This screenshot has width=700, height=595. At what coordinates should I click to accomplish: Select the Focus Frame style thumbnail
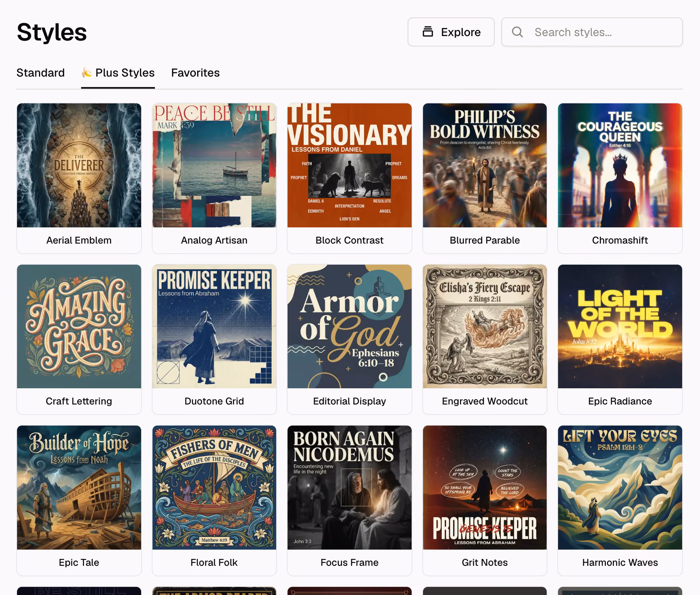tap(350, 488)
